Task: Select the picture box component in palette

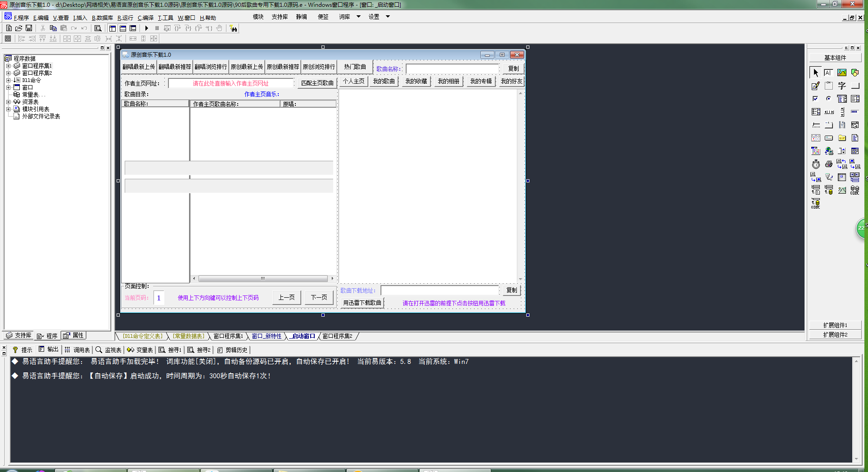Action: click(841, 73)
